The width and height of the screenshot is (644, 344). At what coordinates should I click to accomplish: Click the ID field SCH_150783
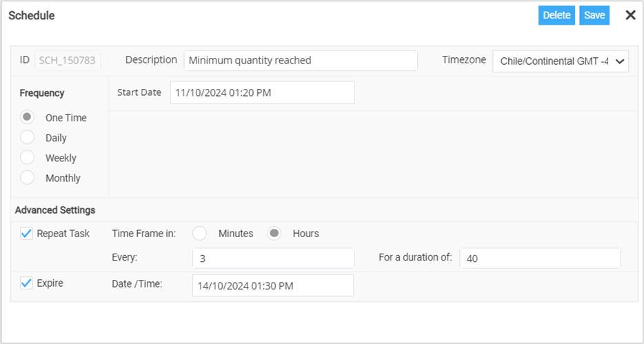(68, 61)
